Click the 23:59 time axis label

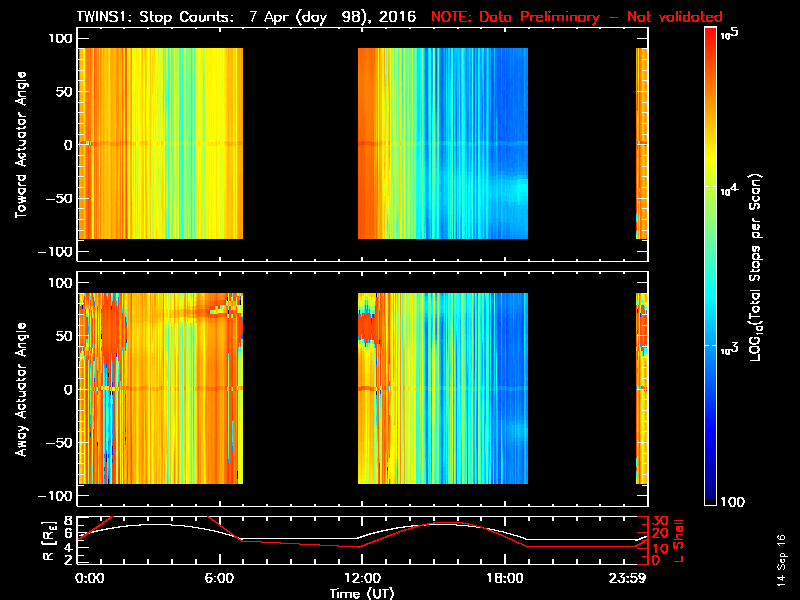tap(633, 578)
